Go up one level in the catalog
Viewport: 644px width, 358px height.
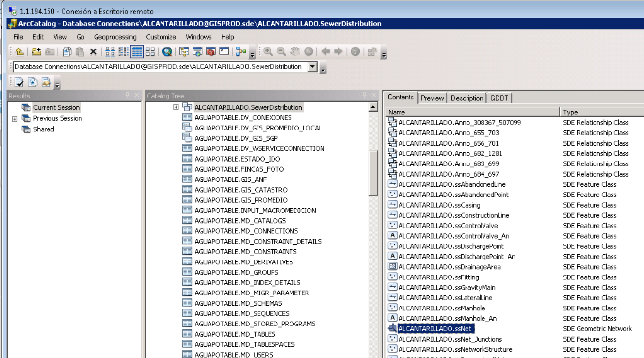19,51
